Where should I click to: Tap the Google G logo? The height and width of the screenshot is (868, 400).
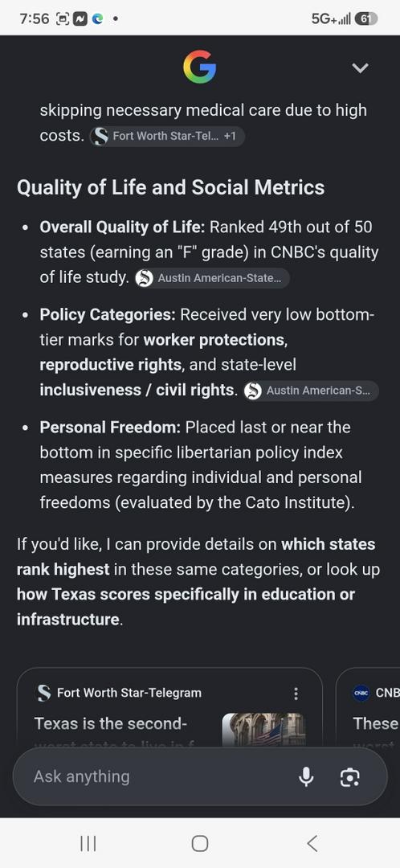point(199,67)
